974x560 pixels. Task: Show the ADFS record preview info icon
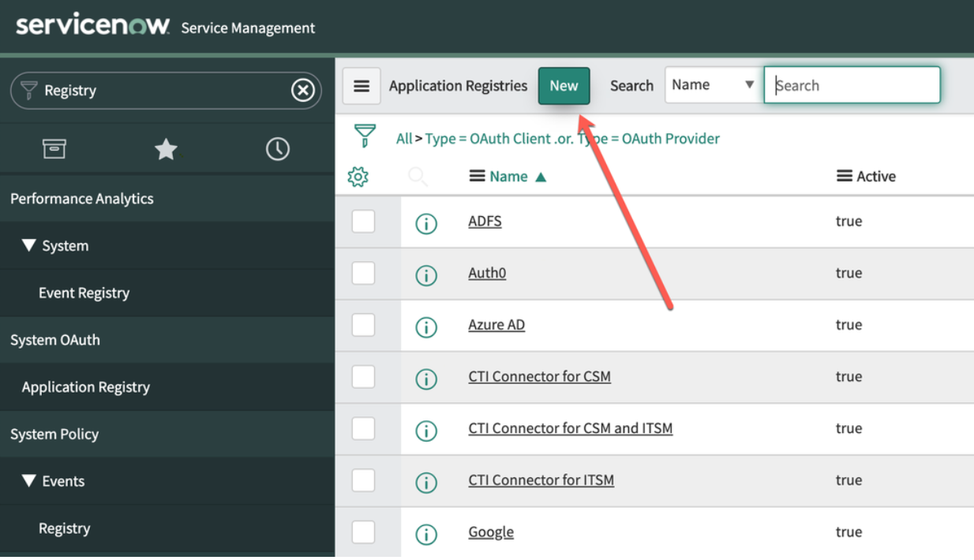[426, 223]
